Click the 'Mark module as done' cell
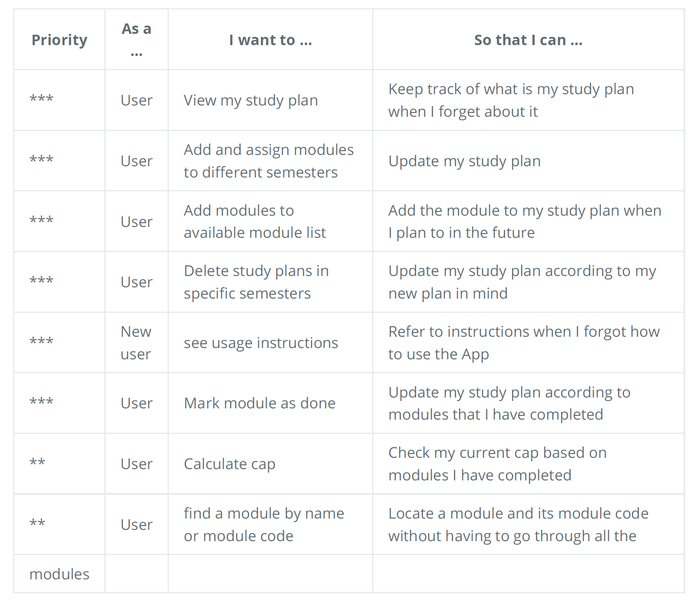700x611 pixels. pos(259,403)
